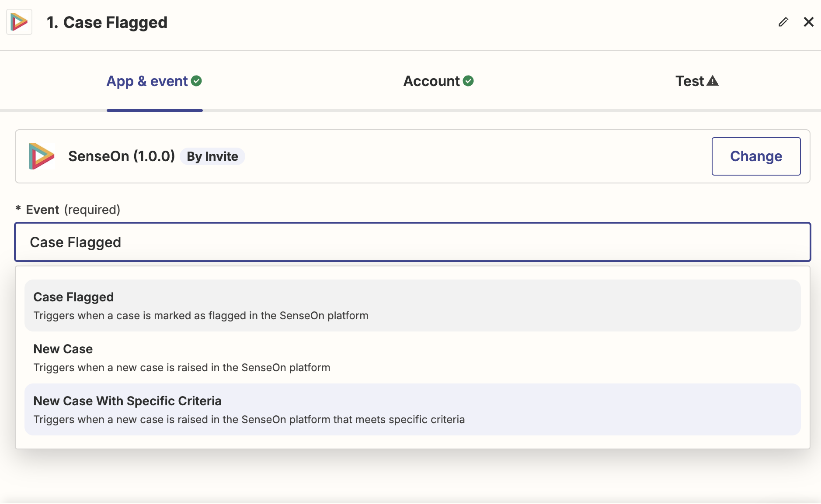Click warning triangle next to Test
This screenshot has width=821, height=504.
click(713, 81)
